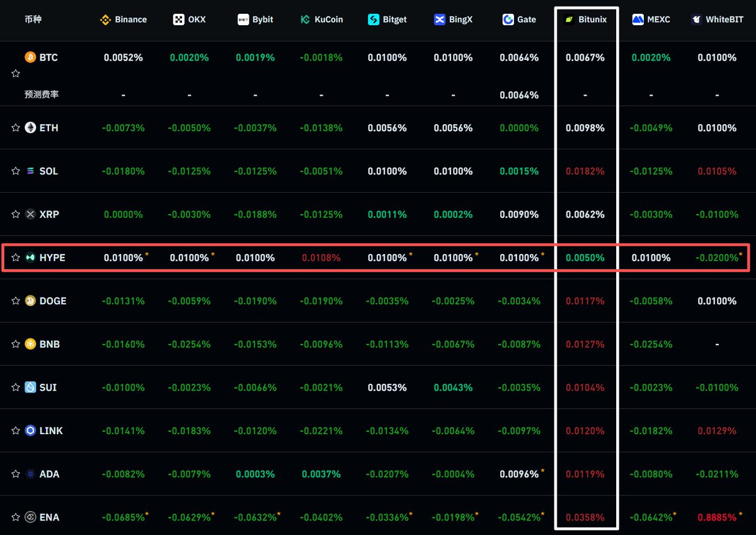Screen dimensions: 756x535
Task: Click the ADA coin icon
Action: coord(30,474)
